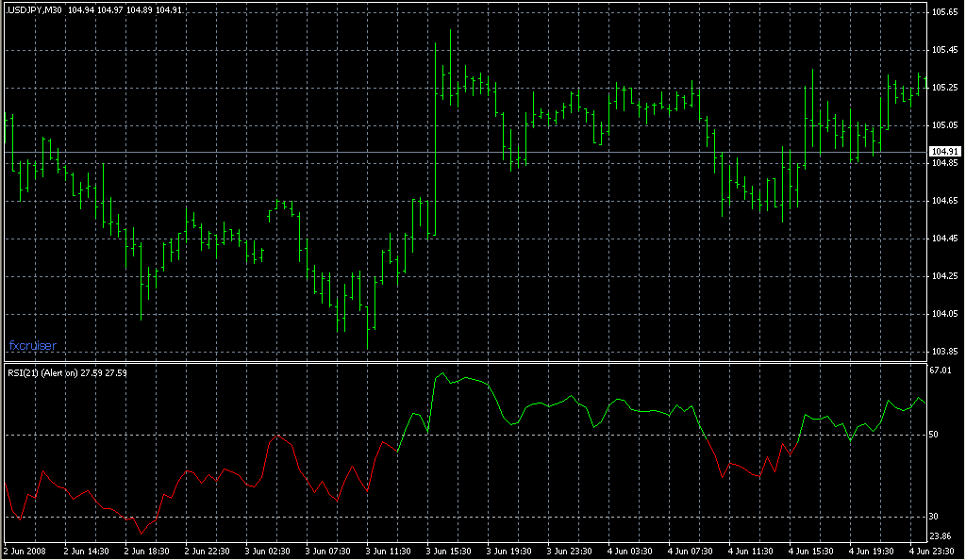Click the 104.45 price axis label
The height and width of the screenshot is (560, 966).
945,239
